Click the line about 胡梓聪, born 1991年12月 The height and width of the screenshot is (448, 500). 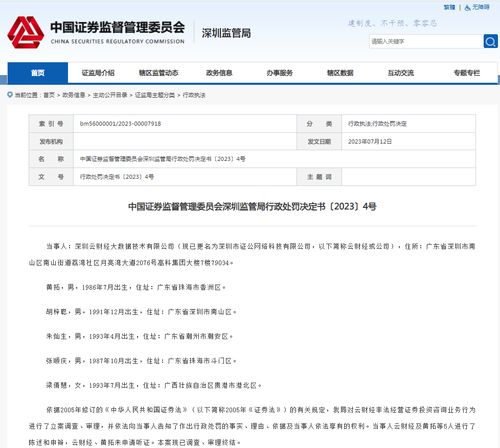[x=141, y=312]
